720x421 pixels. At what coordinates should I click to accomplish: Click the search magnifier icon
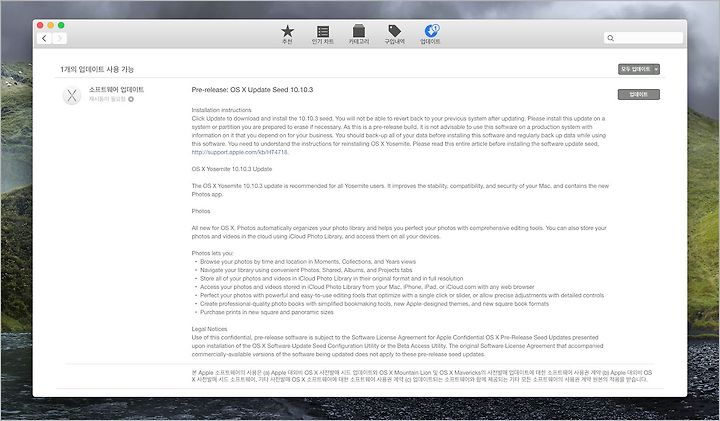[610, 38]
